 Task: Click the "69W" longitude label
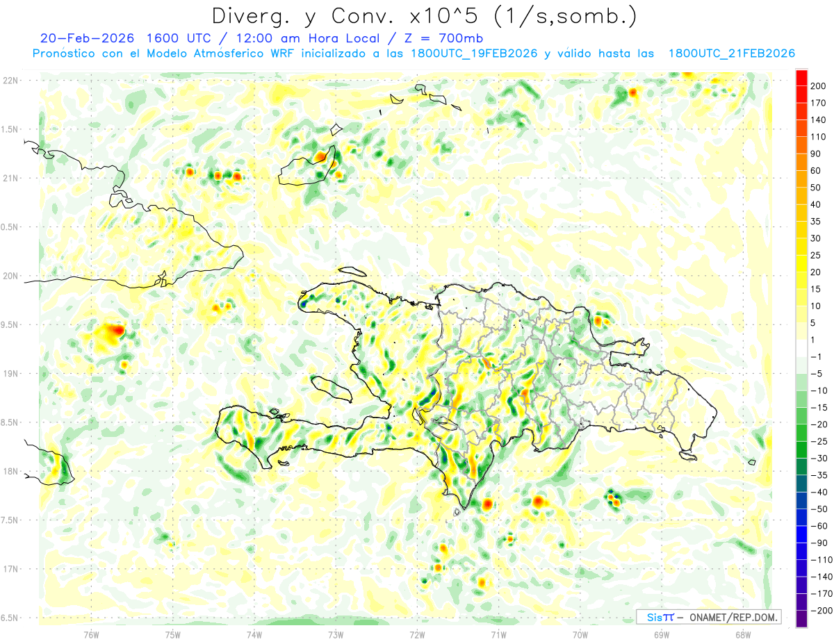pyautogui.click(x=662, y=634)
